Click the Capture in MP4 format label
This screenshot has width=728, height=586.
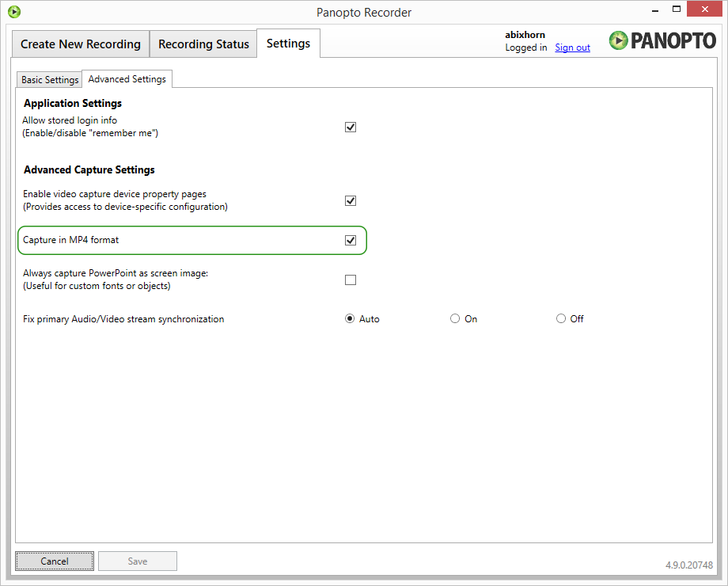click(70, 240)
